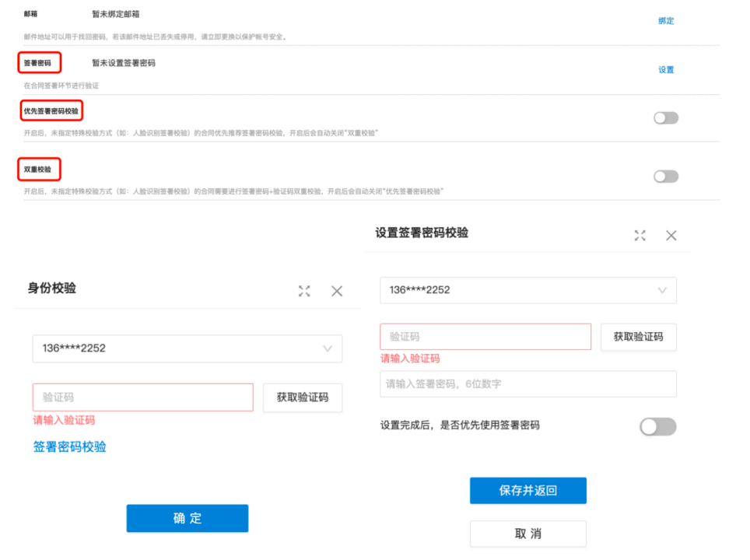Click the 取消 cancel button
This screenshot has width=750, height=560.
point(527,534)
